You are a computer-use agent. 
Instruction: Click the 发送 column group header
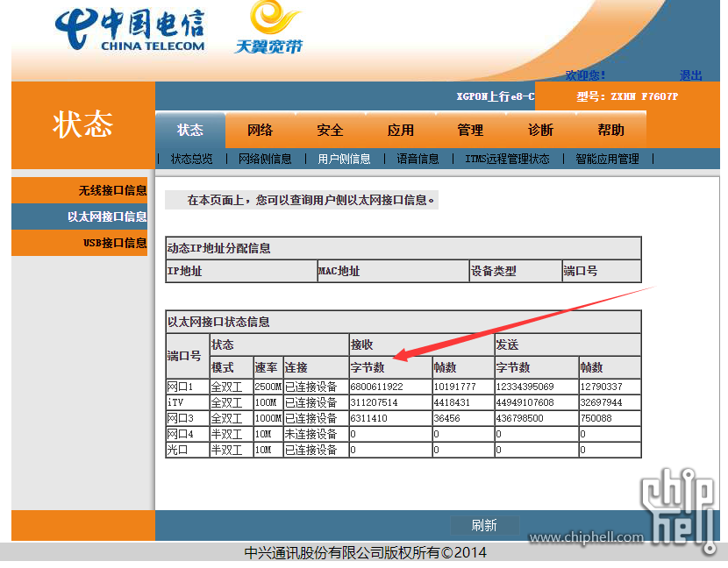507,344
